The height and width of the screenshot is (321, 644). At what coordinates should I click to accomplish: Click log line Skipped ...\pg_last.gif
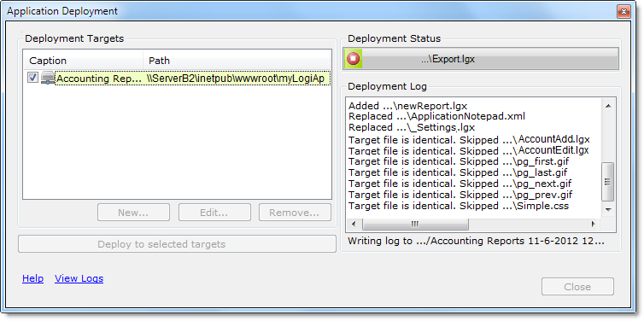pyautogui.click(x=458, y=172)
